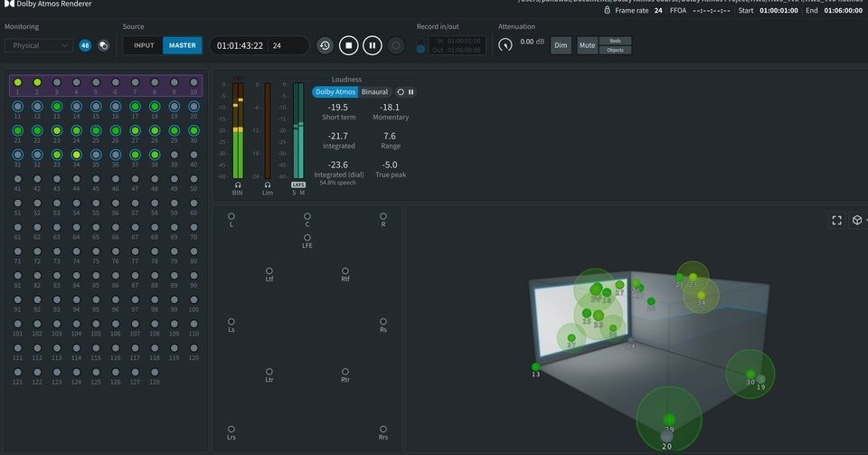Screen dimensions: 868x455
Task: Click the L speaker in the layout
Action: tap(231, 216)
